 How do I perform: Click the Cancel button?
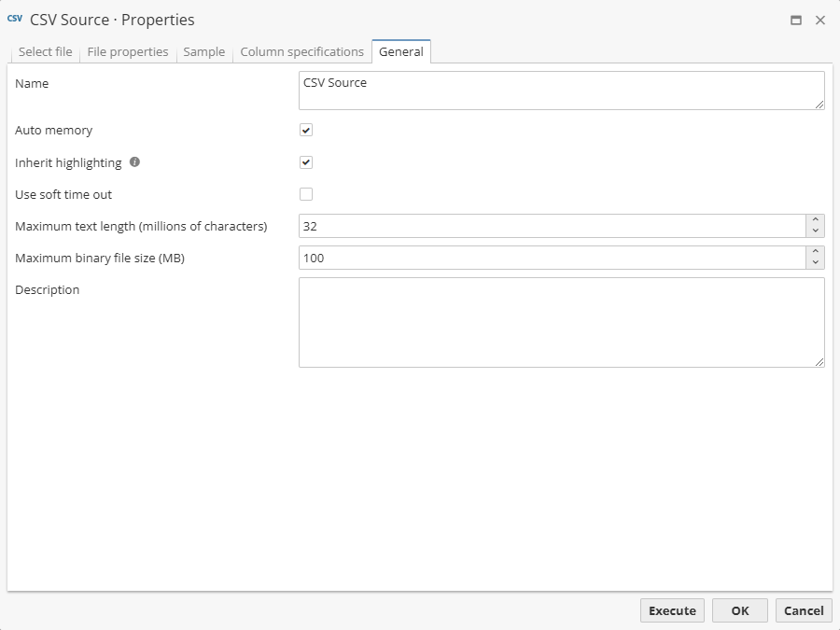pyautogui.click(x=804, y=610)
